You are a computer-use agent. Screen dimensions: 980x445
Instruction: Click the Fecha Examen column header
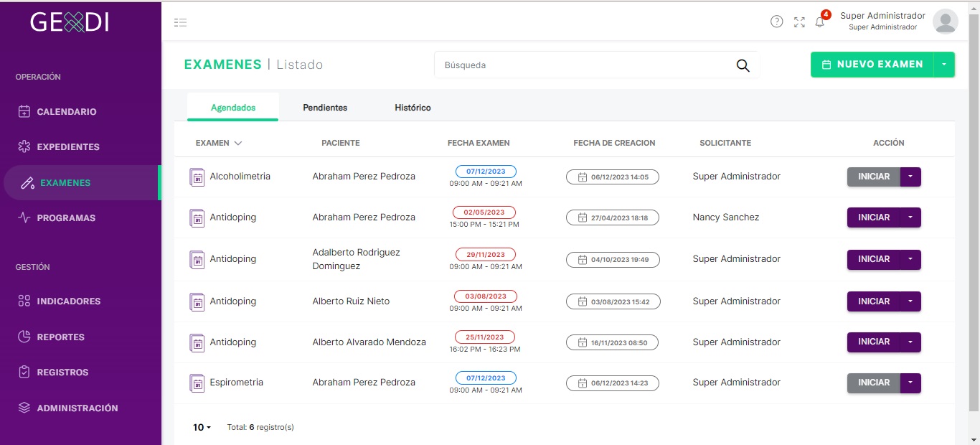click(x=479, y=143)
